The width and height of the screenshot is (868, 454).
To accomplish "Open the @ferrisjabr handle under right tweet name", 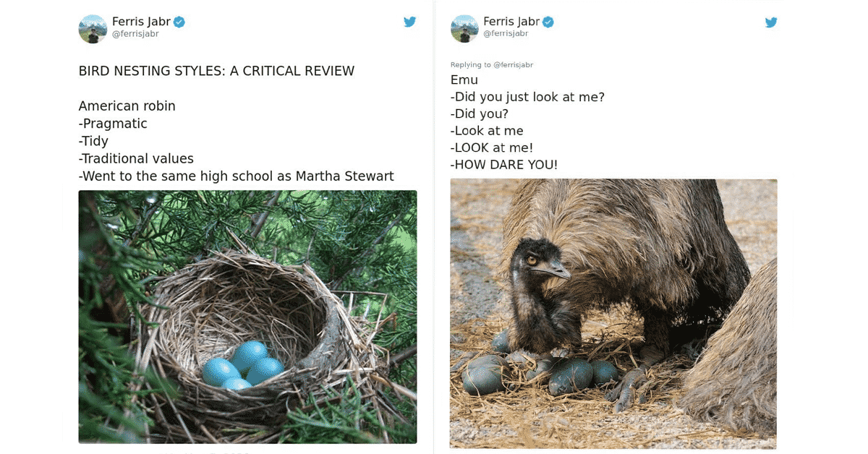I will pyautogui.click(x=506, y=33).
